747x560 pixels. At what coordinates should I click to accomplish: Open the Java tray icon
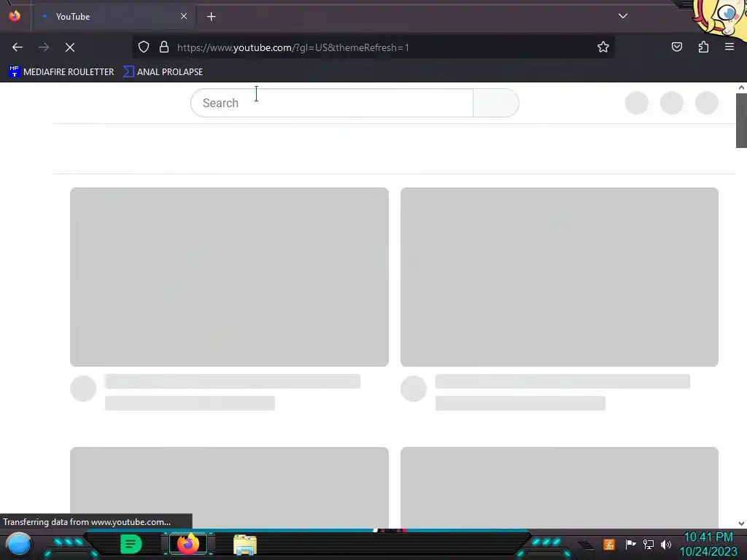pos(608,544)
